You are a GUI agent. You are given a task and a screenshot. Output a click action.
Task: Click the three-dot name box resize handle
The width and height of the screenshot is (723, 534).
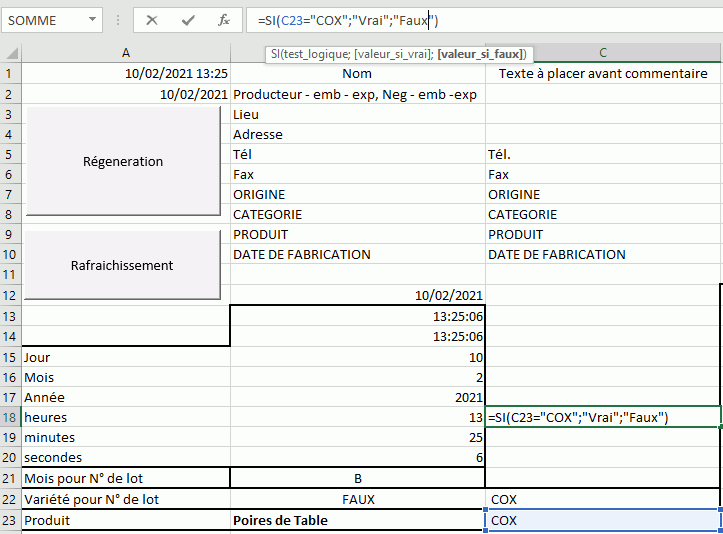[117, 20]
